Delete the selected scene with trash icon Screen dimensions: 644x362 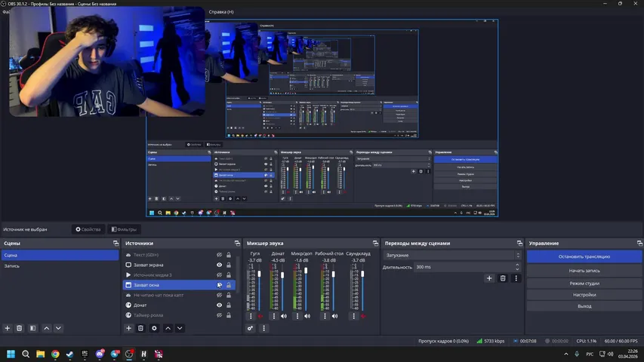pyautogui.click(x=20, y=328)
